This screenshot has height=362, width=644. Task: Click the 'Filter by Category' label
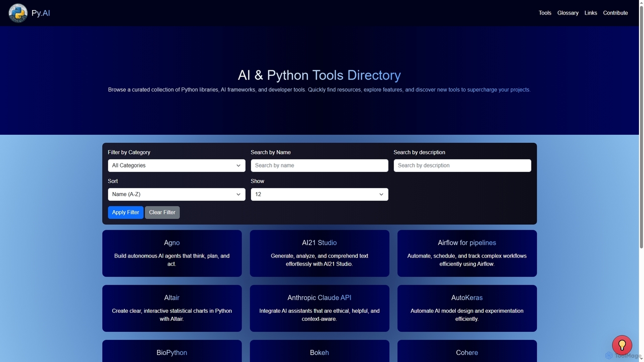tap(129, 152)
